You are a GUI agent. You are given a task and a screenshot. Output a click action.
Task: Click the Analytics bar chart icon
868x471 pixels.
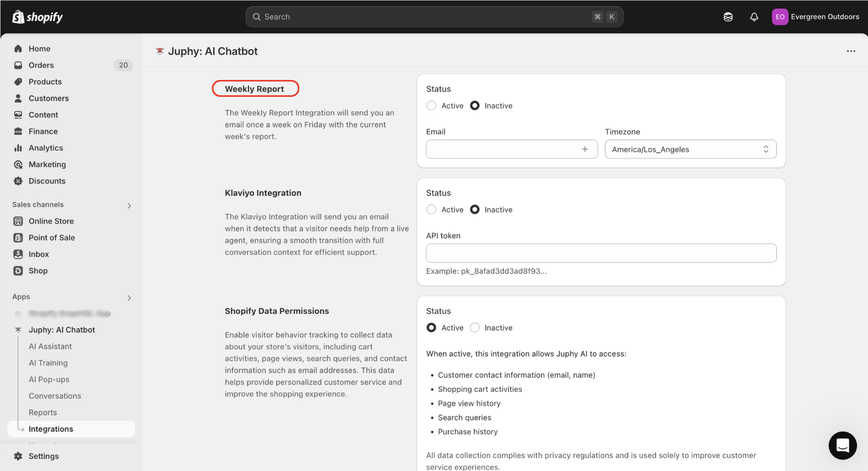18,148
